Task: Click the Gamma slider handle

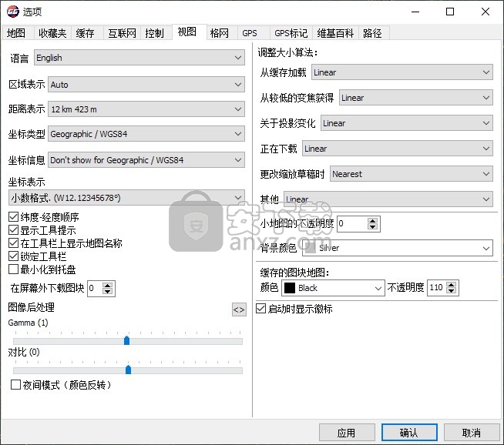Action: click(x=126, y=340)
